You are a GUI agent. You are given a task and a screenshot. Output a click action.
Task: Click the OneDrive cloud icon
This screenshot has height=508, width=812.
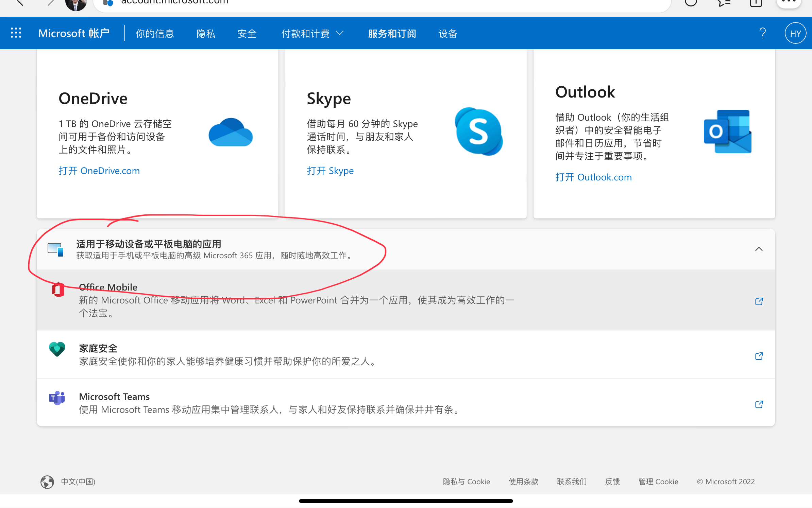pyautogui.click(x=231, y=132)
